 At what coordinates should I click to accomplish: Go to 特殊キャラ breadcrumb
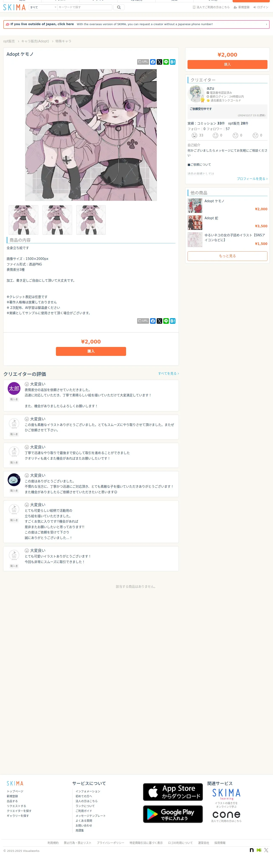[x=63, y=41]
